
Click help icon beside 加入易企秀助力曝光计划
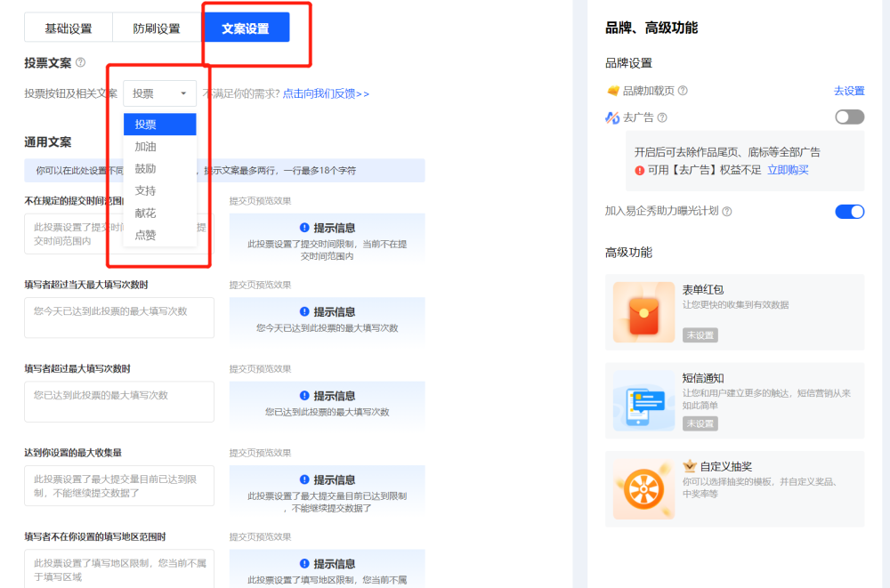point(727,212)
